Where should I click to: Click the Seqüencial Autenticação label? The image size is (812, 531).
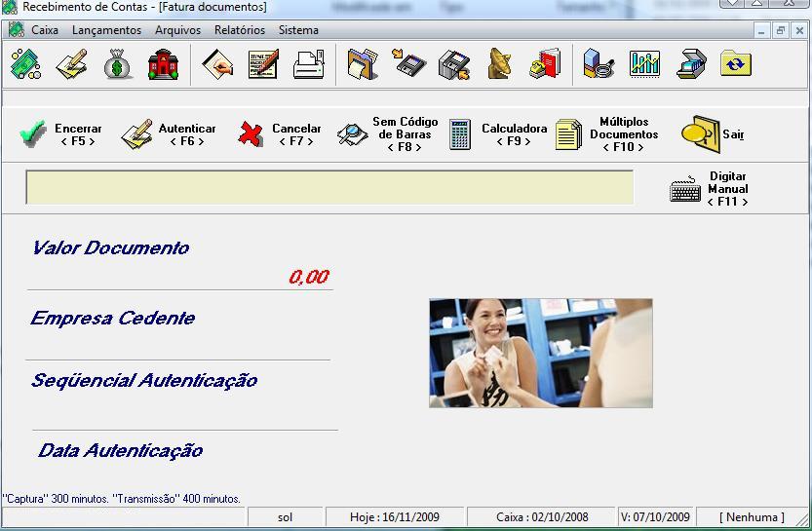[x=144, y=380]
